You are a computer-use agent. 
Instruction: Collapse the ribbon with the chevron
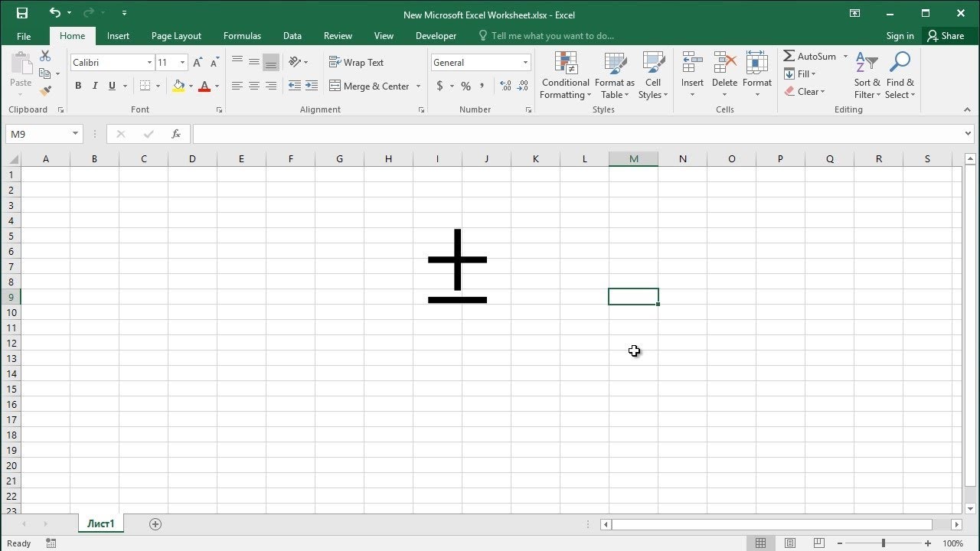(968, 110)
